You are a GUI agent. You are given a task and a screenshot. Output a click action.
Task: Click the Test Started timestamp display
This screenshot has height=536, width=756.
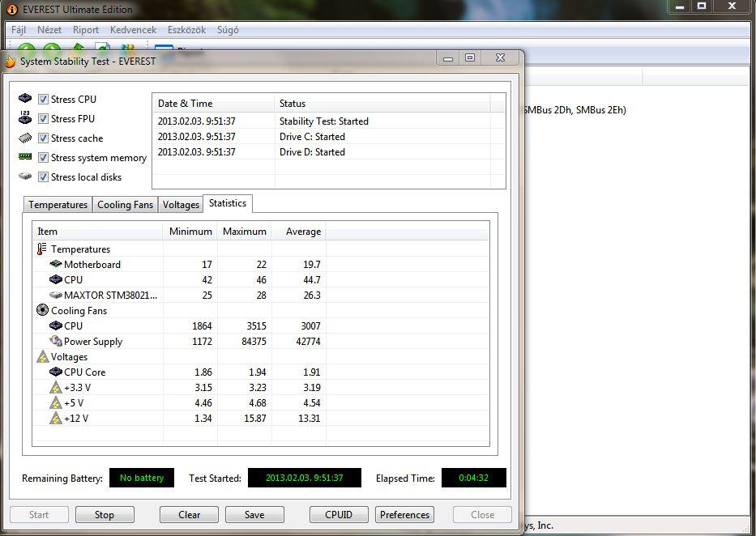pos(304,478)
